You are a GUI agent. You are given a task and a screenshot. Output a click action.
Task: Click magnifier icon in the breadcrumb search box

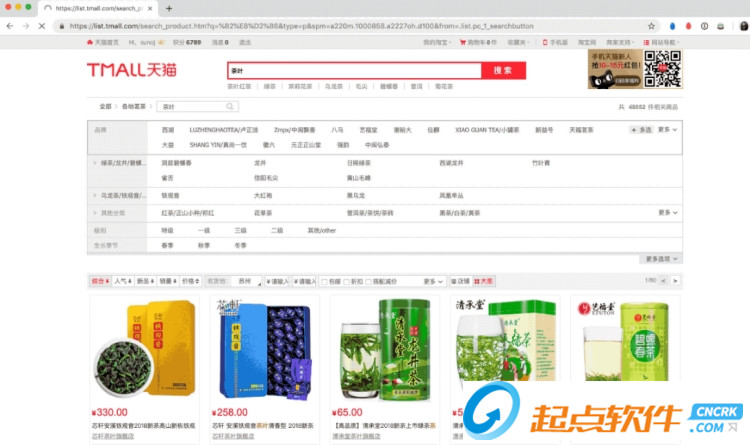(x=230, y=106)
